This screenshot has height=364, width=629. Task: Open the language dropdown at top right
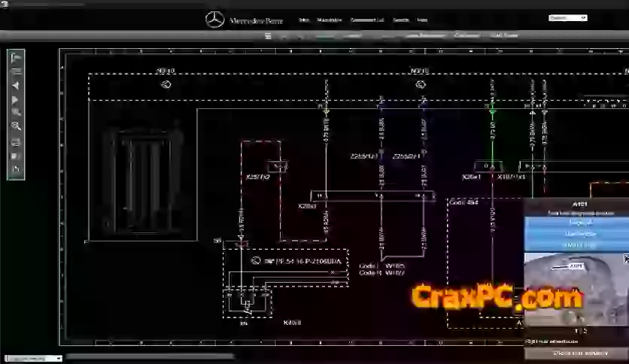coord(567,18)
